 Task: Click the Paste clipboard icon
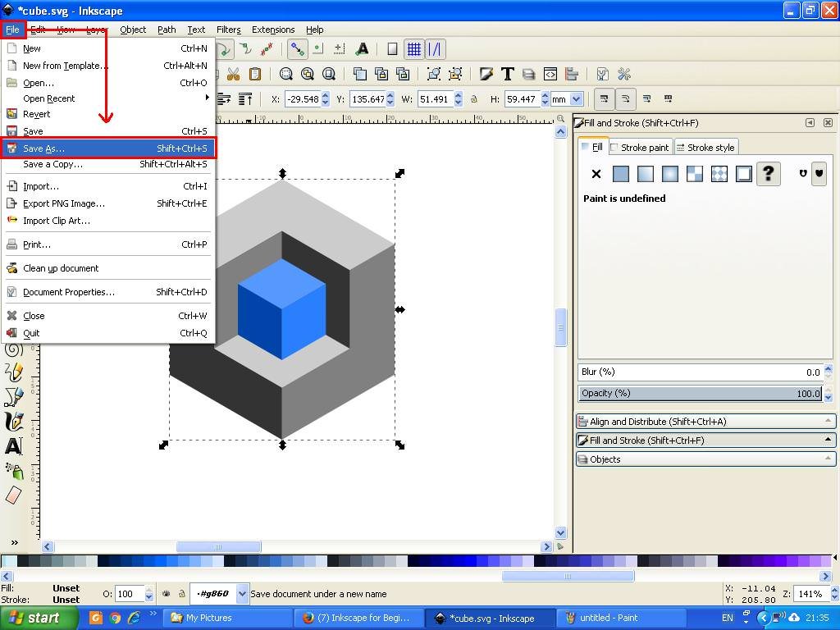point(255,74)
